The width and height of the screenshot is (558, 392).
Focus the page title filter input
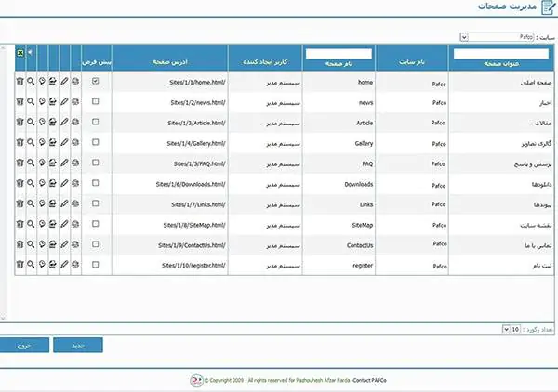pos(501,54)
